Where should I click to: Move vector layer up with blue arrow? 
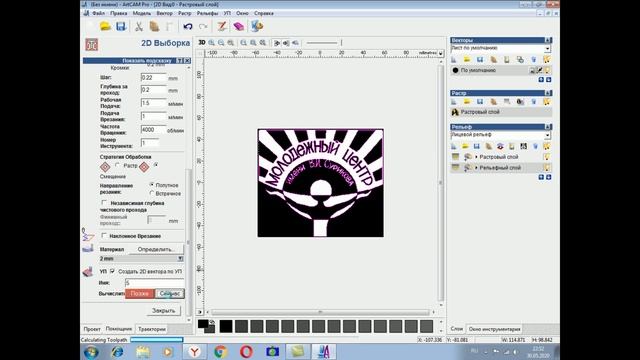click(x=541, y=80)
